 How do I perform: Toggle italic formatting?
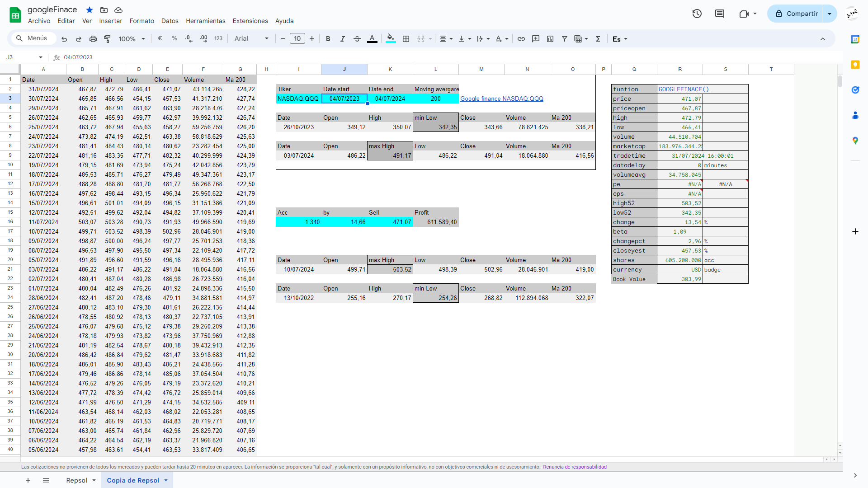[x=343, y=39]
